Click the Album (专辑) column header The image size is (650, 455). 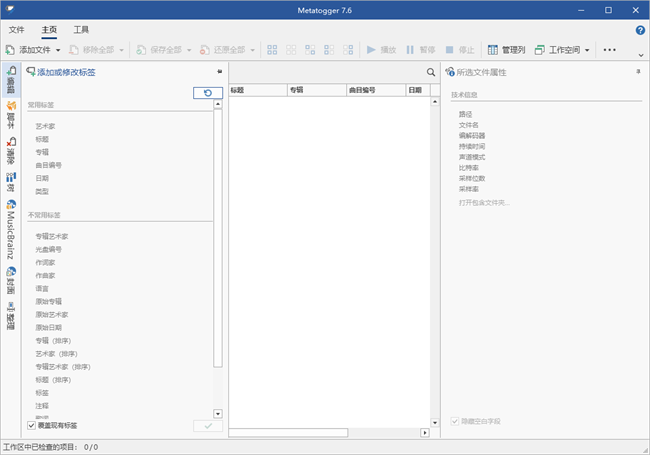315,90
